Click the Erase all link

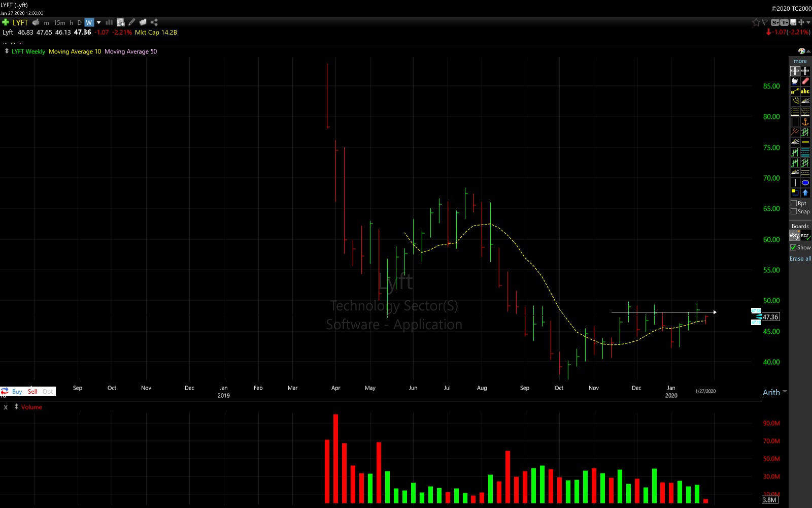(800, 259)
